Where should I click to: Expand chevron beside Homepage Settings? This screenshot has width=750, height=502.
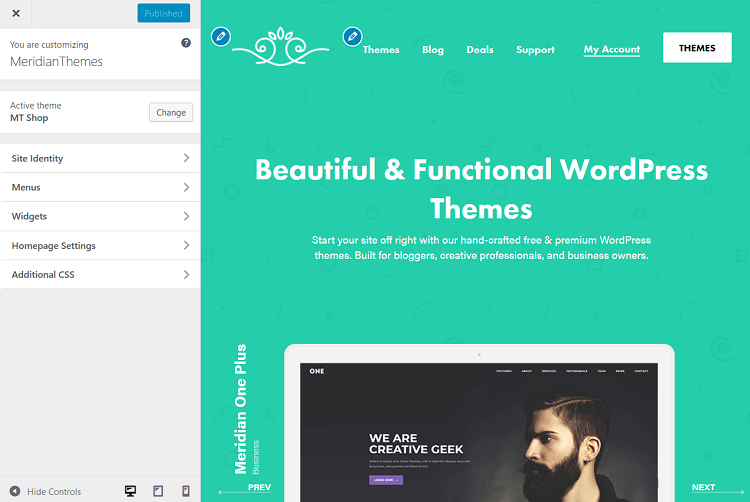click(187, 245)
